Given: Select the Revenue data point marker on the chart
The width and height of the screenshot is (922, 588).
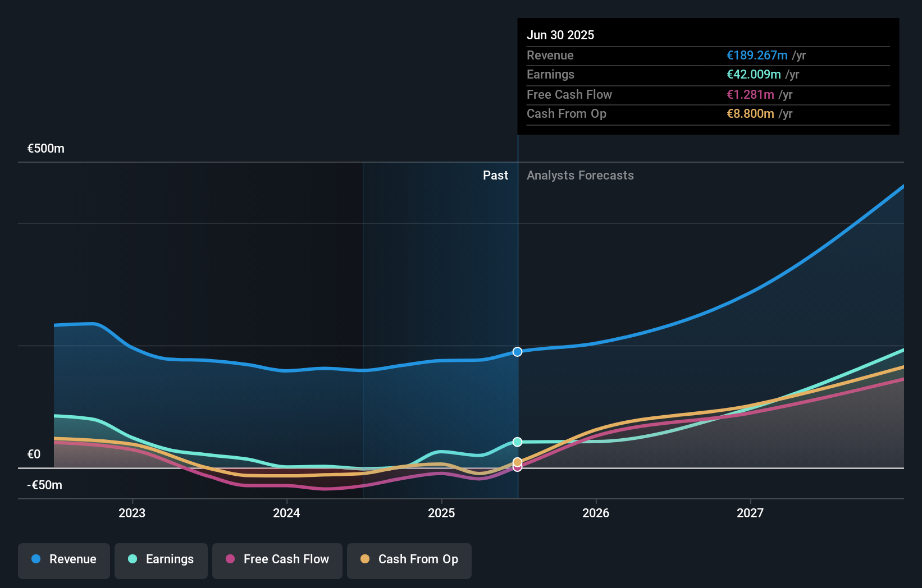Looking at the screenshot, I should [x=517, y=352].
